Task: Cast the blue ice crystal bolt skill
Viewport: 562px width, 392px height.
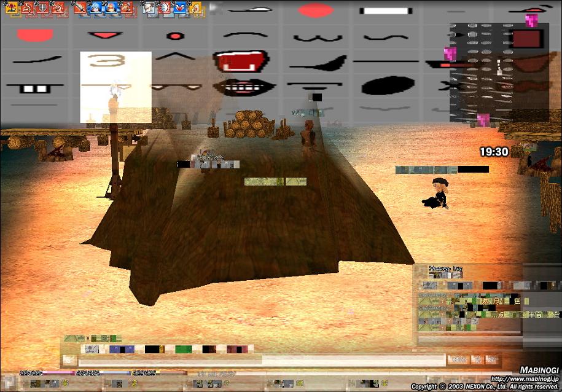Action: pos(96,8)
